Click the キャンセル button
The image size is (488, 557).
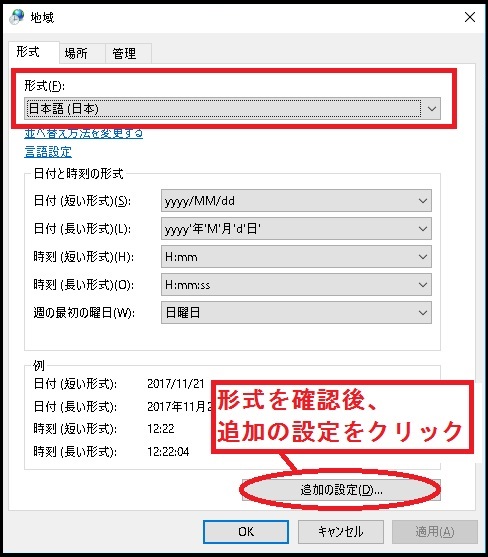point(341,532)
